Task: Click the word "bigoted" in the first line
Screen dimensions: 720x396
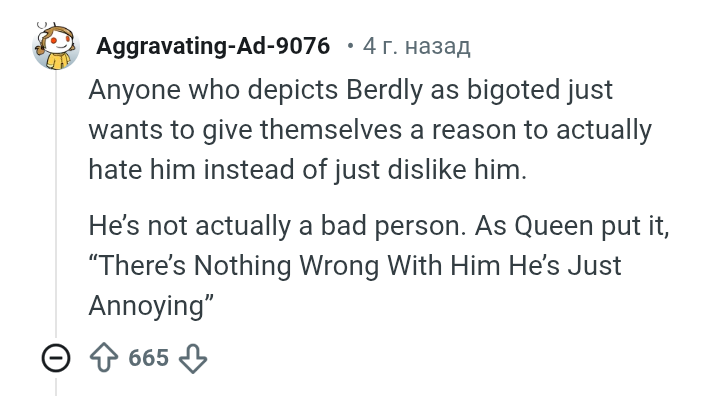Action: (513, 90)
